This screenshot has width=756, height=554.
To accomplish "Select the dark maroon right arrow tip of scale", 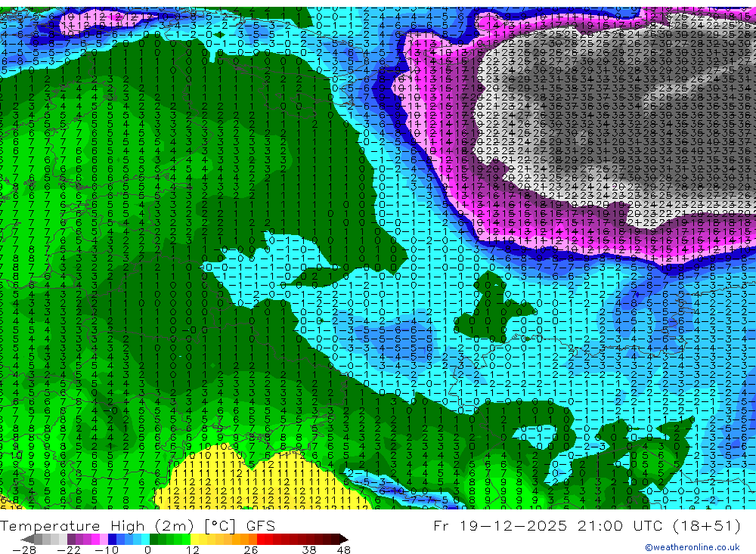I will tap(343, 539).
